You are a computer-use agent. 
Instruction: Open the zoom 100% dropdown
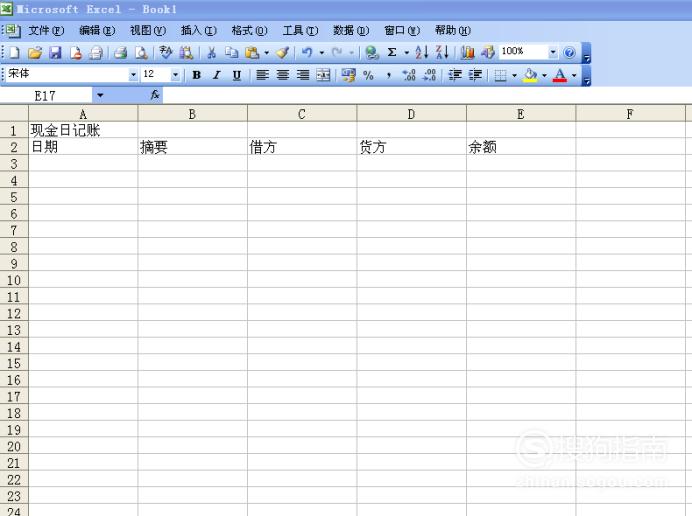553,53
